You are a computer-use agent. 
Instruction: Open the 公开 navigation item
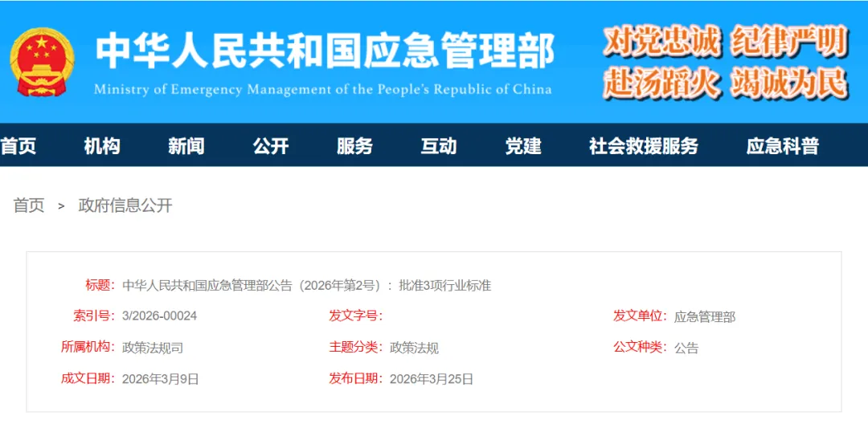[271, 146]
